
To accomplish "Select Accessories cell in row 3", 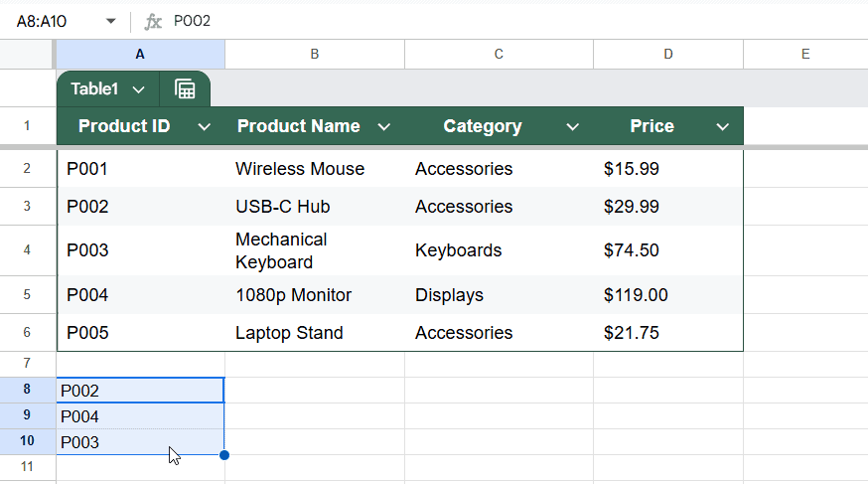I will pyautogui.click(x=499, y=206).
